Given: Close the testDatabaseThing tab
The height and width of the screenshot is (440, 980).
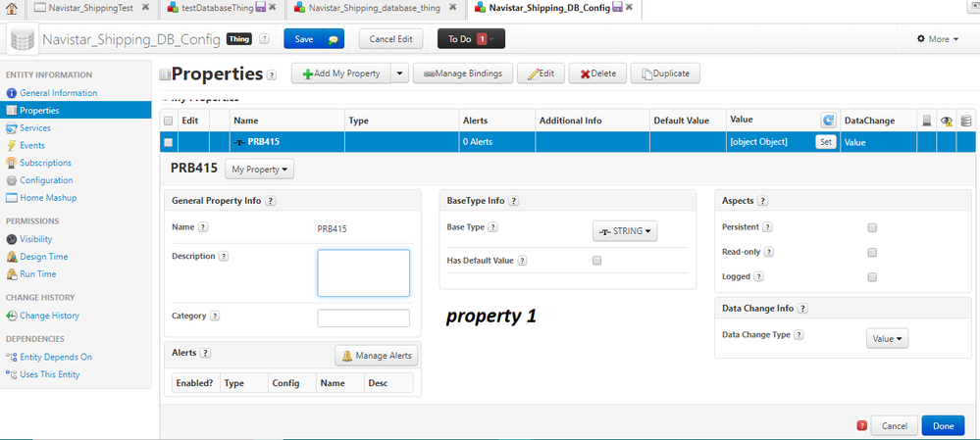Looking at the screenshot, I should [x=272, y=8].
